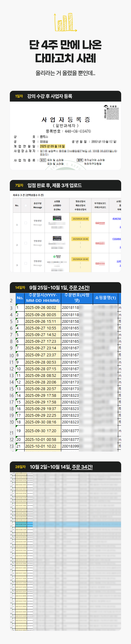Click the 송신구분 Message column header
The image size is (131, 644).
(x=37, y=205)
